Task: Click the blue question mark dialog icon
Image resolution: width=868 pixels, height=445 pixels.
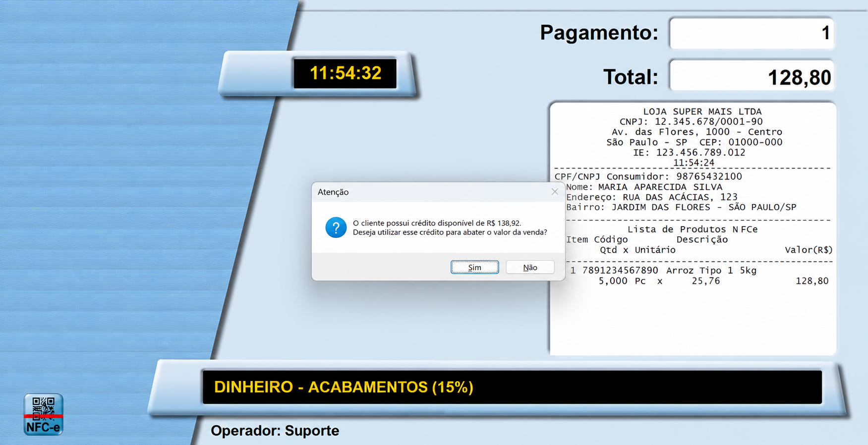Action: point(336,227)
